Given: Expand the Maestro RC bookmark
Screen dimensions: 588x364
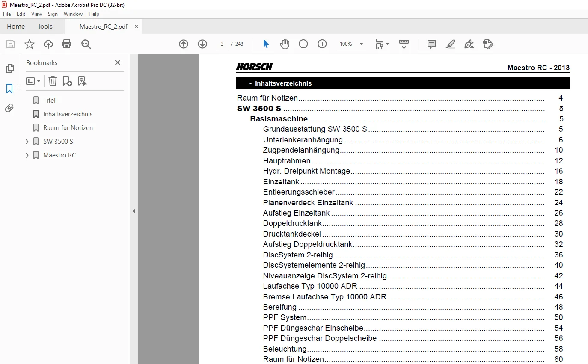Looking at the screenshot, I should point(27,155).
